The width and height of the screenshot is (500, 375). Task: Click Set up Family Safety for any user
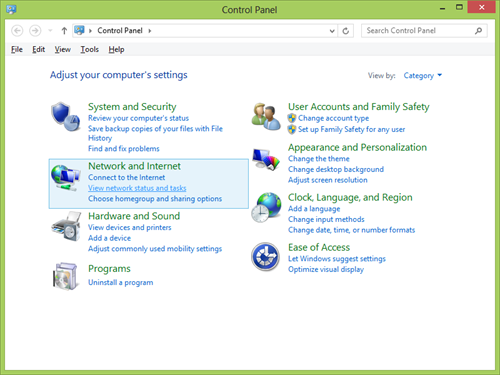(352, 129)
